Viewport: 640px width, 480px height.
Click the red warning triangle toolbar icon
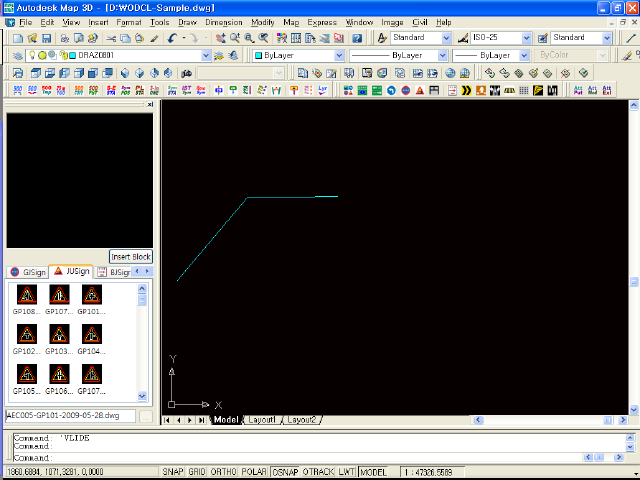click(x=420, y=90)
